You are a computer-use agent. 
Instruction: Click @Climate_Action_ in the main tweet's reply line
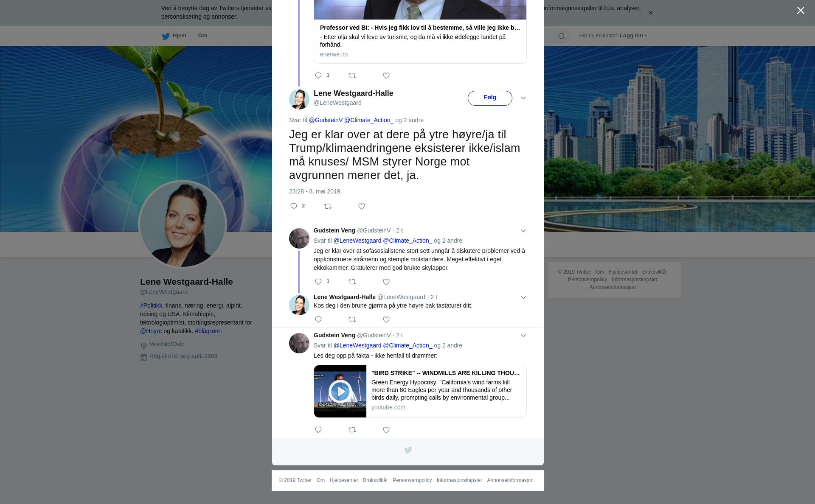click(x=369, y=120)
